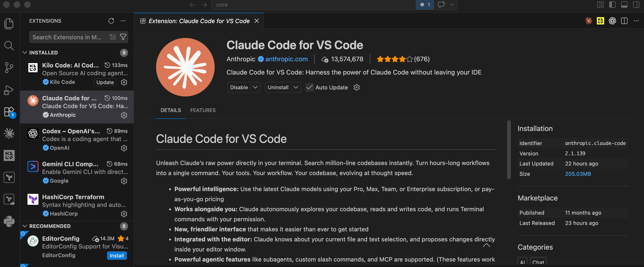Open Source Control view
The width and height of the screenshot is (644, 267).
click(9, 68)
